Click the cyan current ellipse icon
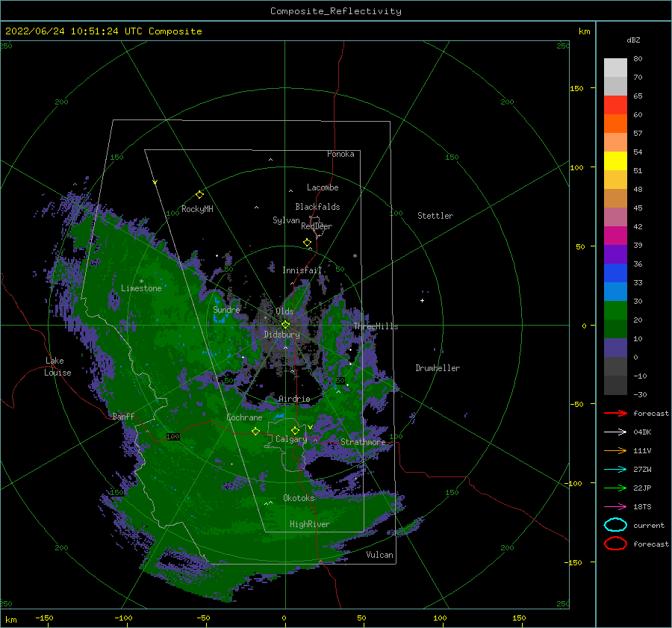 click(x=615, y=525)
